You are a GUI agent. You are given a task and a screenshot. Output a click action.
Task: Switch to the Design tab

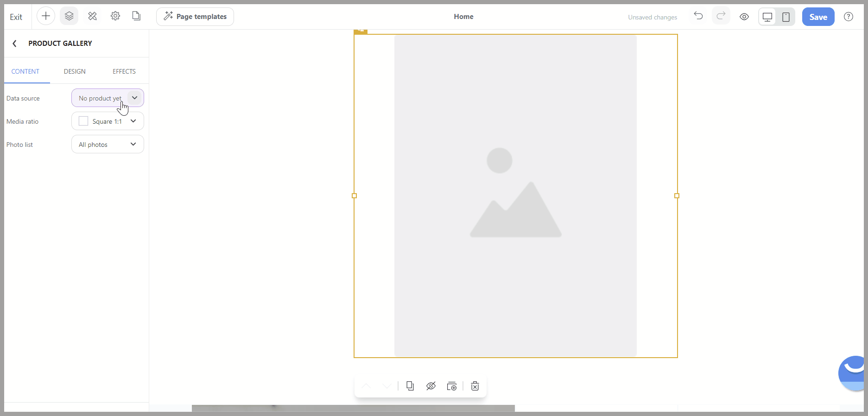pos(75,71)
